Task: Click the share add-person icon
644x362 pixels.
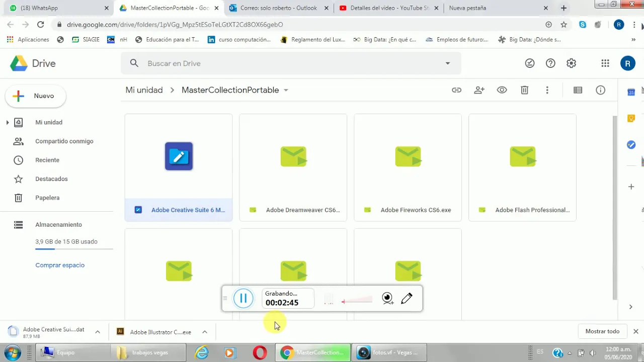Action: pyautogui.click(x=479, y=90)
